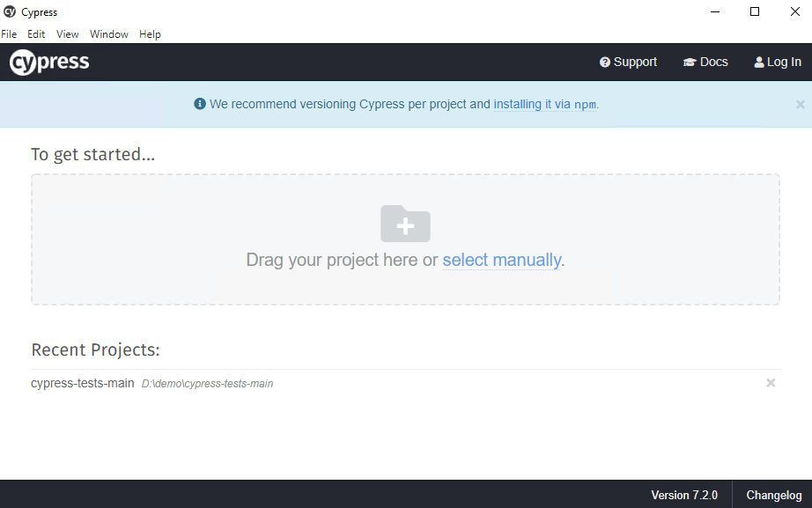Click the Docs graduation cap icon

pyautogui.click(x=690, y=63)
